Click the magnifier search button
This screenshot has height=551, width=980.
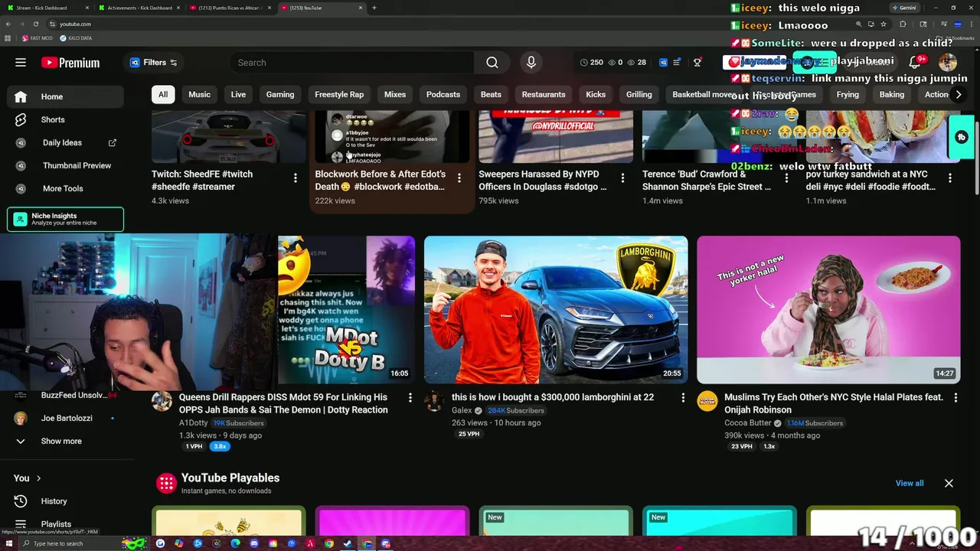point(492,63)
